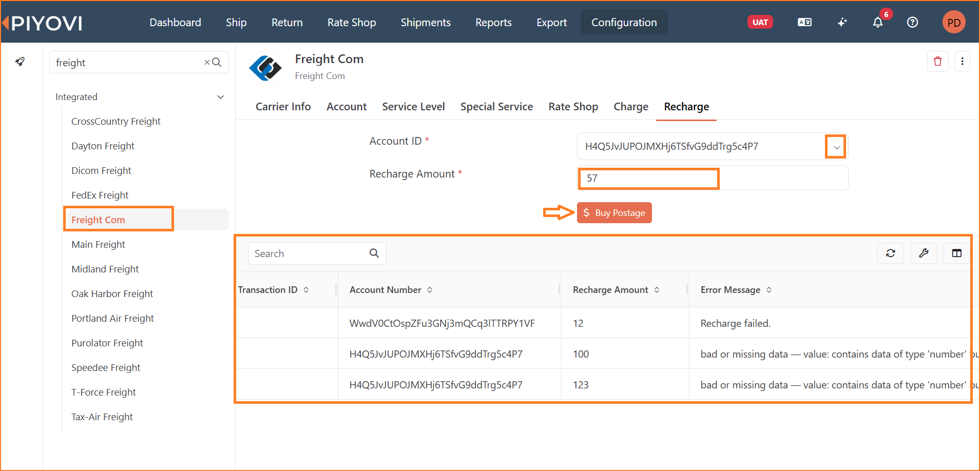Open table settings wrench icon

pos(924,253)
